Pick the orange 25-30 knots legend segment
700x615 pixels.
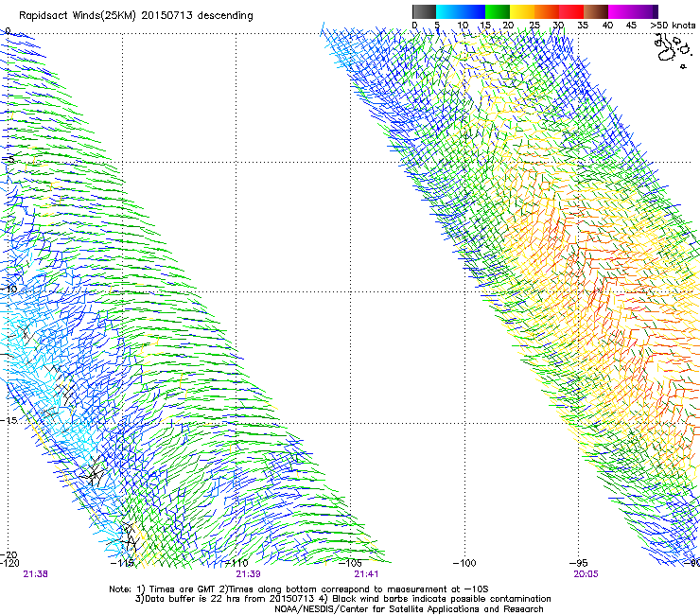coord(547,11)
